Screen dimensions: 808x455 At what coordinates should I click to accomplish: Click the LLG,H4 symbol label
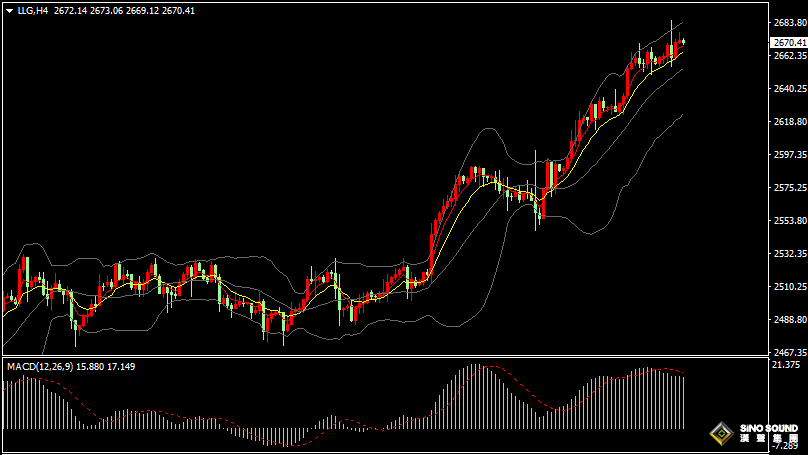(33, 10)
